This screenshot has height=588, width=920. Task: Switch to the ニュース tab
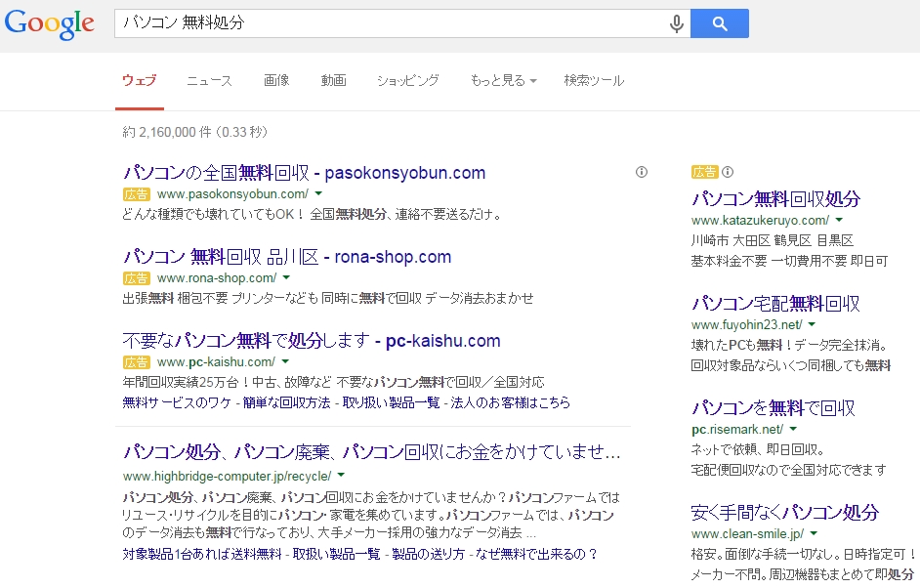click(209, 81)
